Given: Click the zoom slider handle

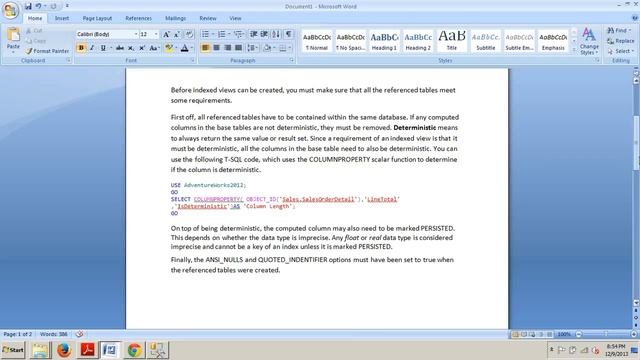Looking at the screenshot, I should pyautogui.click(x=606, y=334).
